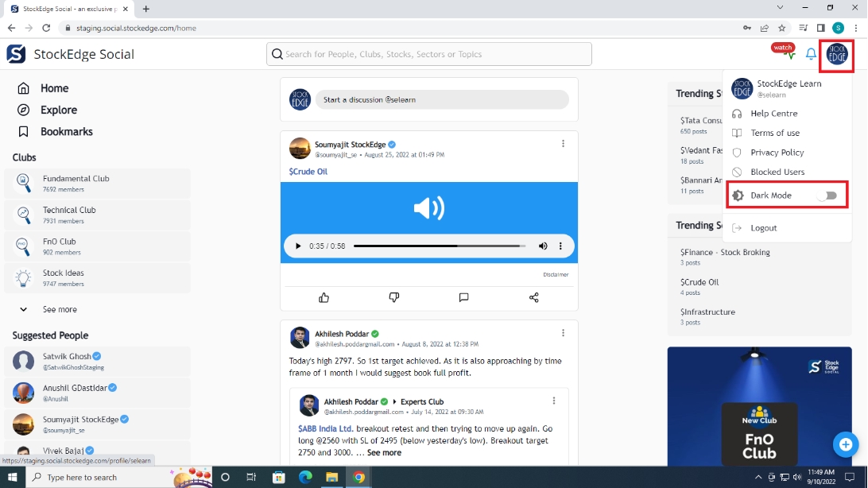Like the Crude Oil post

(324, 297)
